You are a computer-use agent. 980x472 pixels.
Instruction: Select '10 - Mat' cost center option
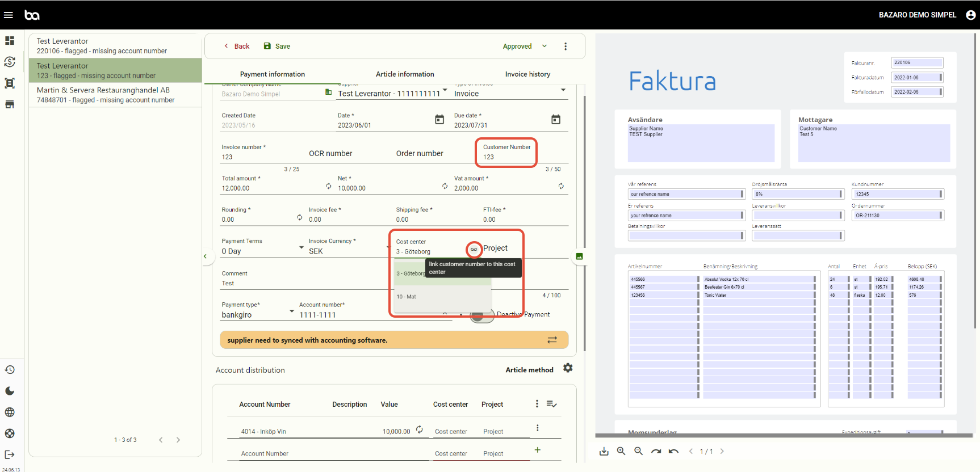coord(407,297)
